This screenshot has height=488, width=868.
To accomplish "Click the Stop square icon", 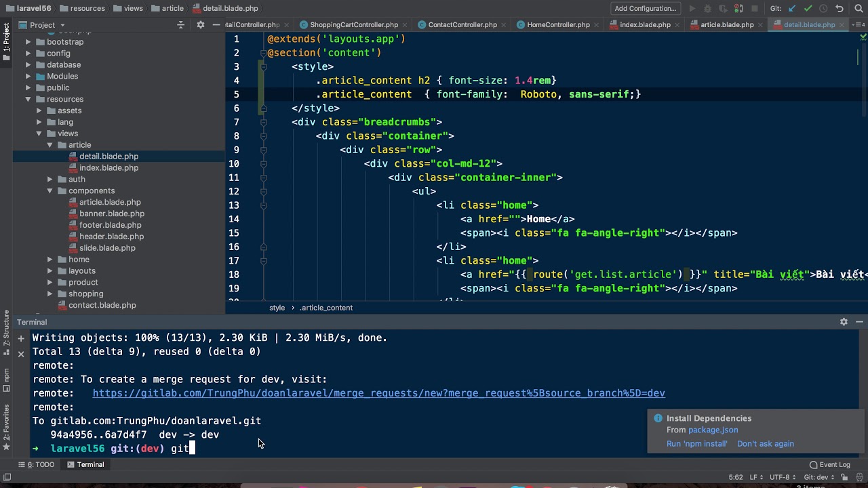I will (755, 9).
